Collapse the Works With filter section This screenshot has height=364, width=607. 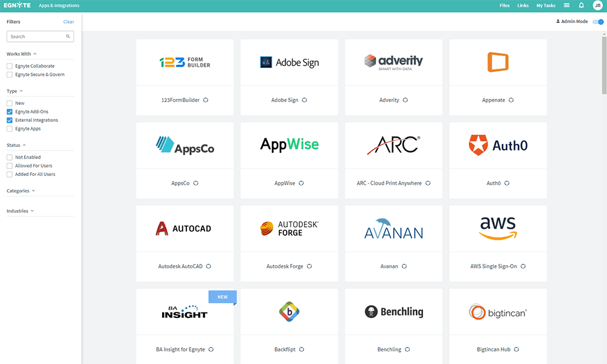point(22,54)
